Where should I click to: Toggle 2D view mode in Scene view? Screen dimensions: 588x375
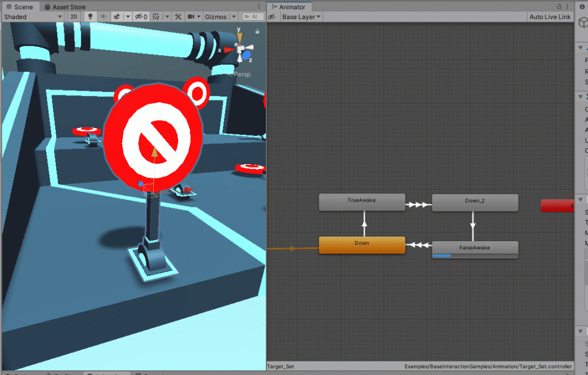[x=73, y=17]
